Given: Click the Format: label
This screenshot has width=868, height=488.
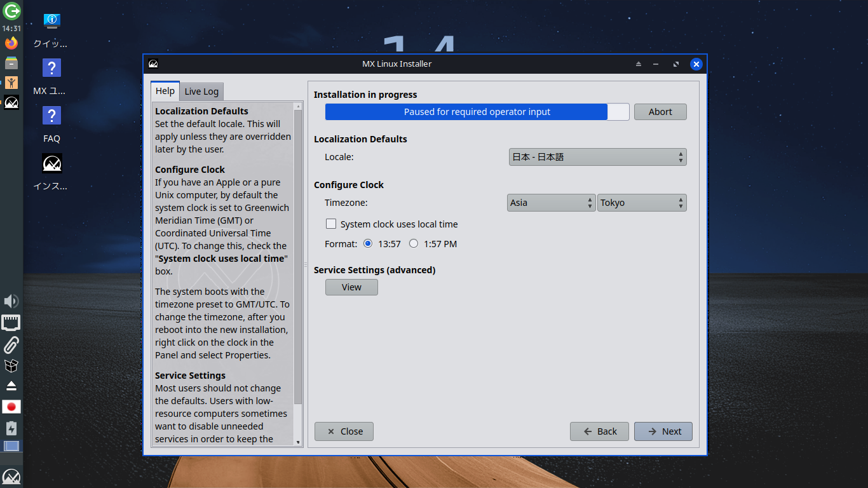Looking at the screenshot, I should (341, 243).
